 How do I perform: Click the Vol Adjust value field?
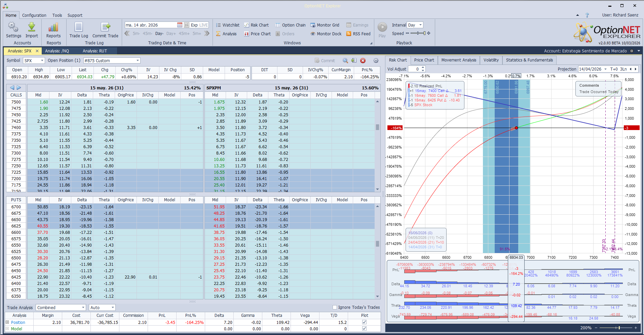pyautogui.click(x=414, y=69)
